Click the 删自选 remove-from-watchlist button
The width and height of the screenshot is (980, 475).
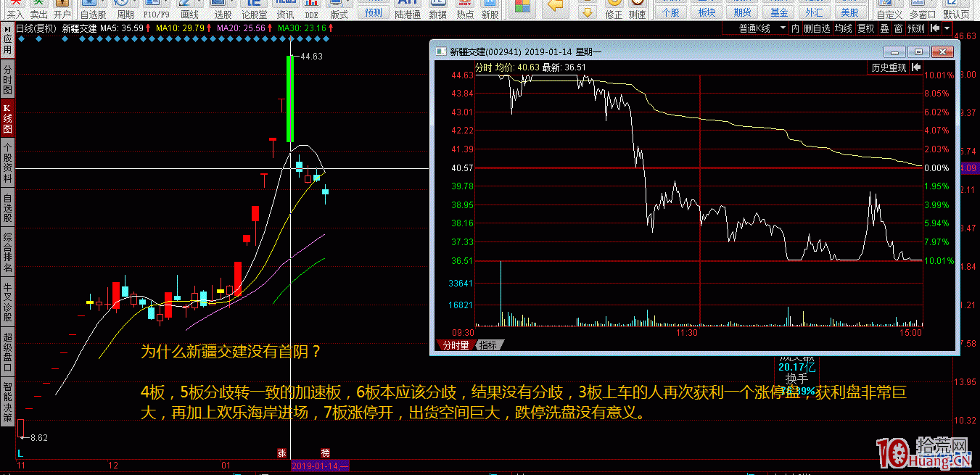(817, 28)
